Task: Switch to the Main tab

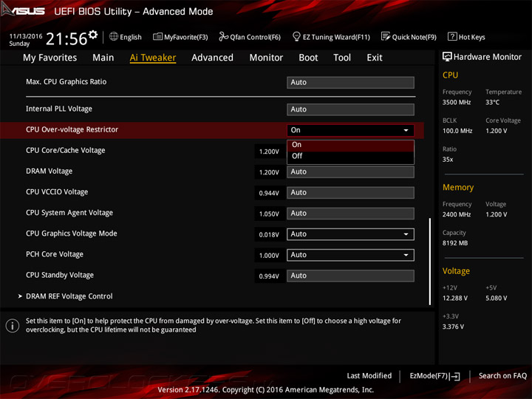Action: pyautogui.click(x=103, y=58)
